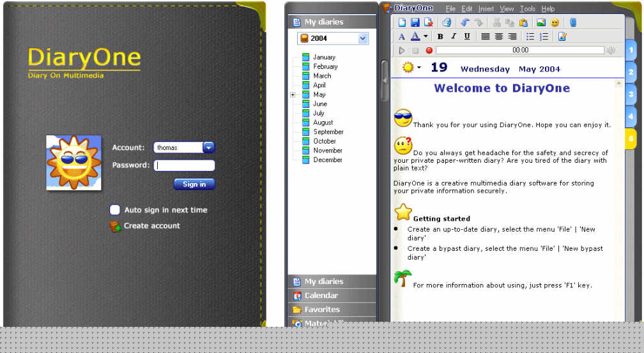This screenshot has height=353, width=644.
Task: Switch to side tab 3
Action: coord(631,94)
